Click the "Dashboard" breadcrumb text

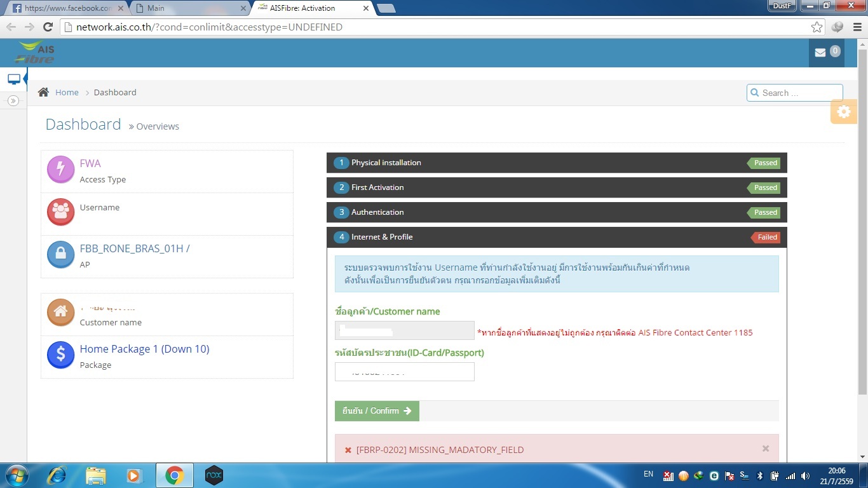click(x=115, y=92)
